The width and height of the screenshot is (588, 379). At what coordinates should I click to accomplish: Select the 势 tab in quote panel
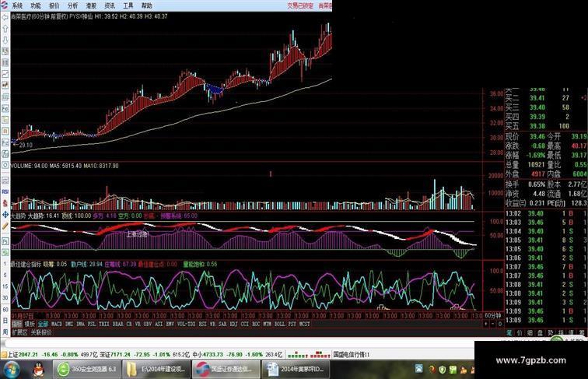pyautogui.click(x=551, y=333)
